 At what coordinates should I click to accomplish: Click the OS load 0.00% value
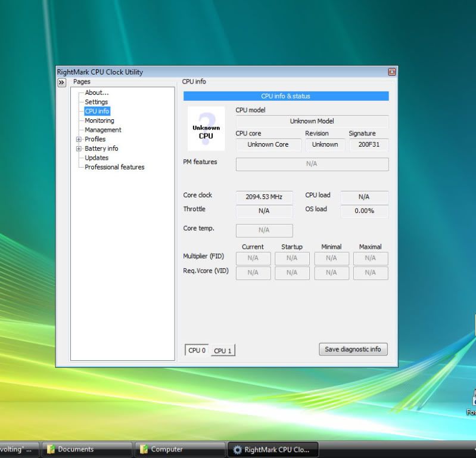364,211
